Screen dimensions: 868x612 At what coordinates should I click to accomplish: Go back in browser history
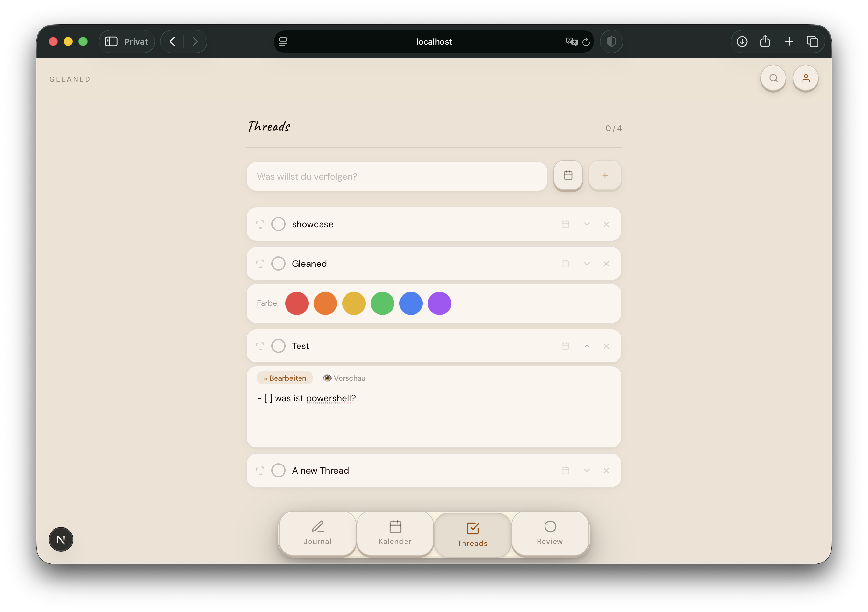tap(172, 41)
